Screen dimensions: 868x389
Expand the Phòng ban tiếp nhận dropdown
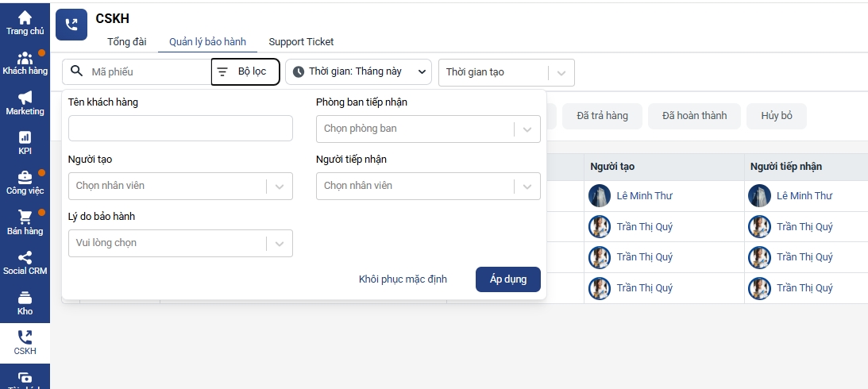(x=428, y=129)
